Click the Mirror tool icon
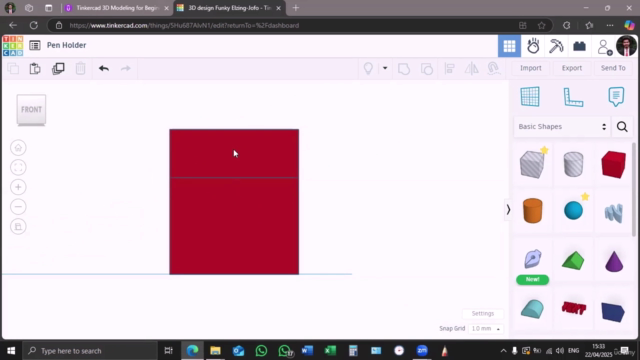 point(471,69)
